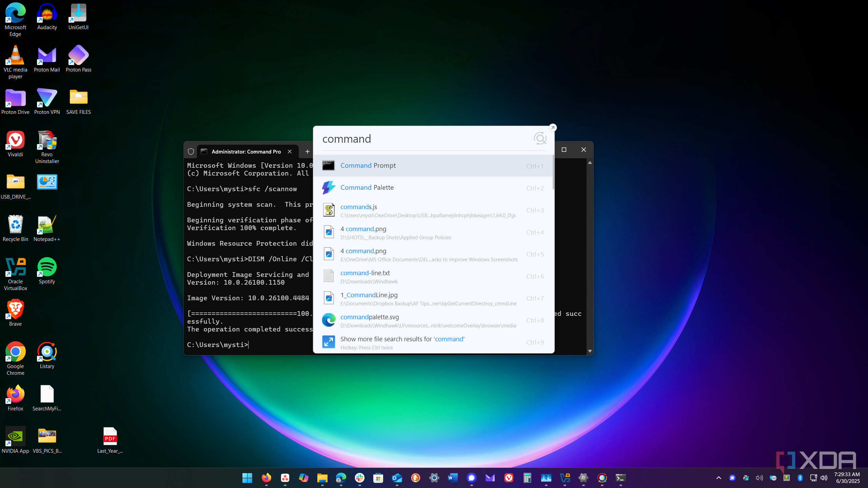Viewport: 868px width, 488px height.
Task: Select the Spotify desktop icon
Action: (x=47, y=270)
